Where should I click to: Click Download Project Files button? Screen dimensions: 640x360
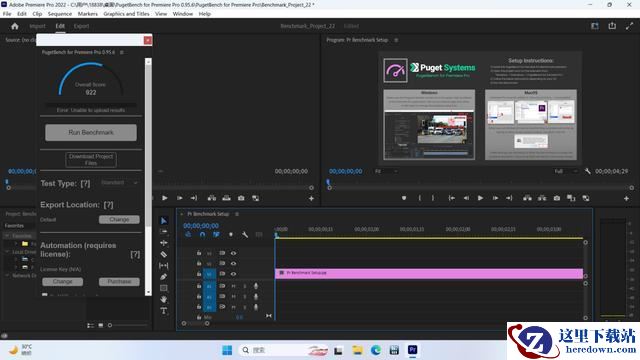(x=91, y=160)
